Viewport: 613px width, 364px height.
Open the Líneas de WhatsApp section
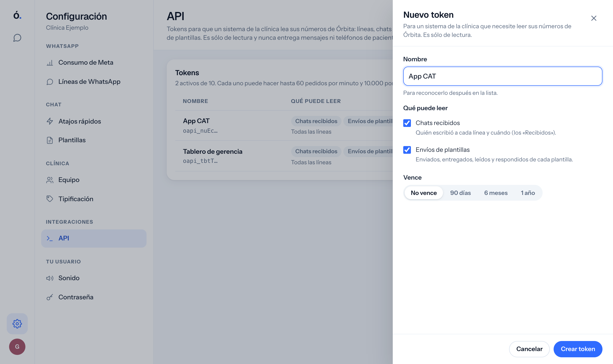click(x=94, y=82)
